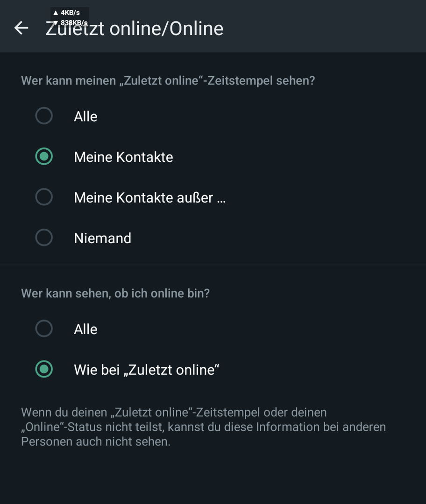This screenshot has height=504, width=426.
Task: Select the radio circle beside "Niemand"
Action: 44,238
